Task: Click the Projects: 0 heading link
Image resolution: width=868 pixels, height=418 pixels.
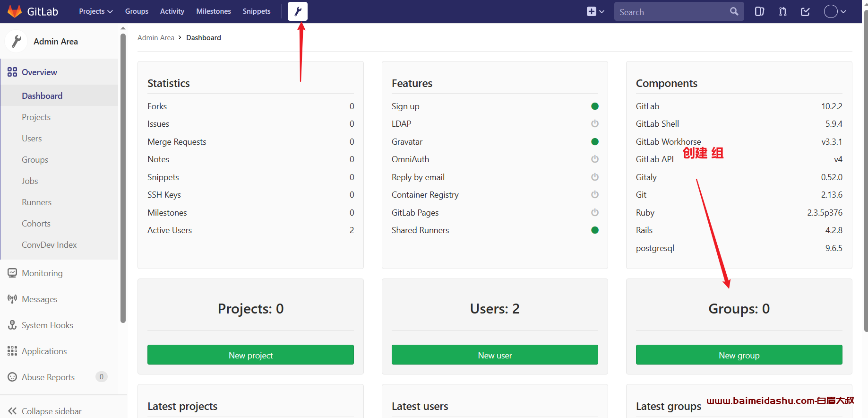Action: coord(251,309)
